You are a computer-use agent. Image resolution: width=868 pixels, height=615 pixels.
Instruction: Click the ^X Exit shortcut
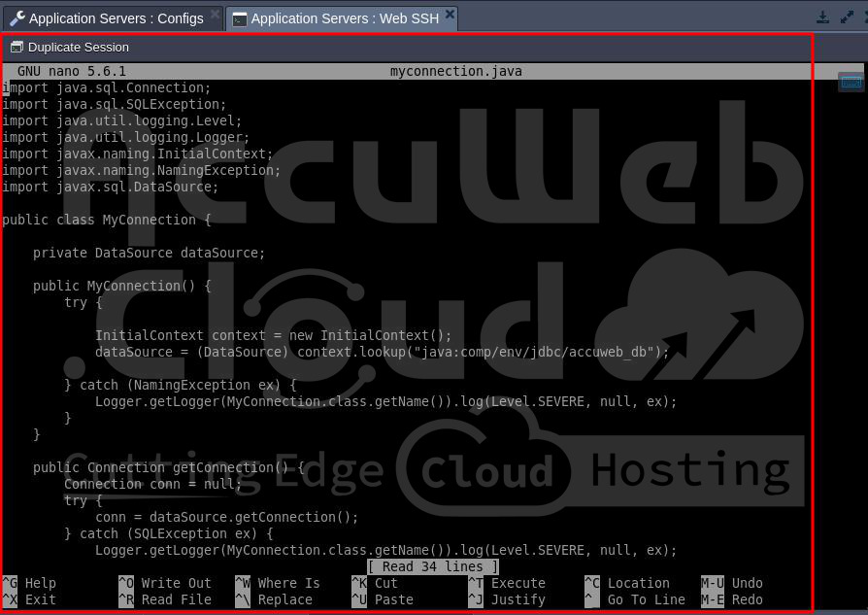point(29,600)
